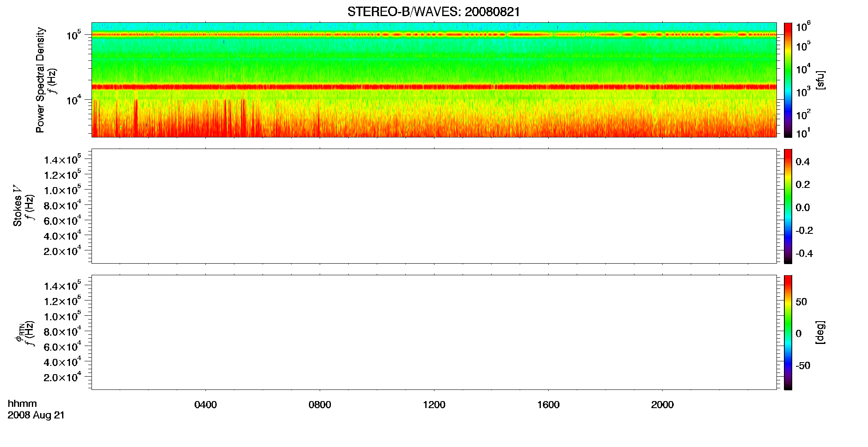Viewport: 868px width, 447px height.
Task: Click the dotted 100 kHz emission line
Action: click(434, 35)
